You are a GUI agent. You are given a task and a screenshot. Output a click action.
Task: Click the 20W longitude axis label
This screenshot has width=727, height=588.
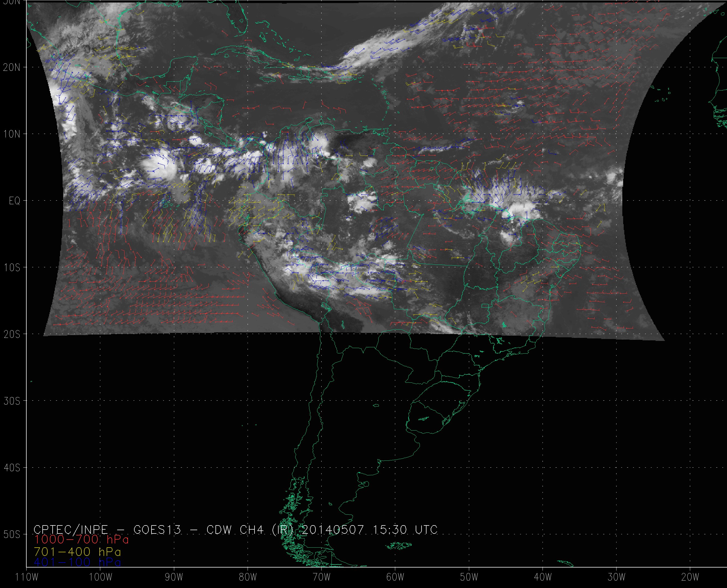(x=690, y=577)
